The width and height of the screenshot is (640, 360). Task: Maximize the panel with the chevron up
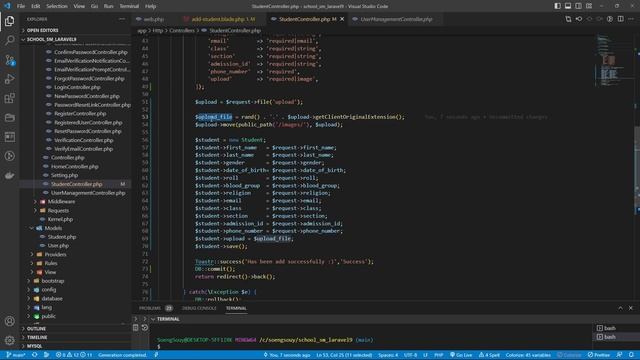tap(620, 308)
